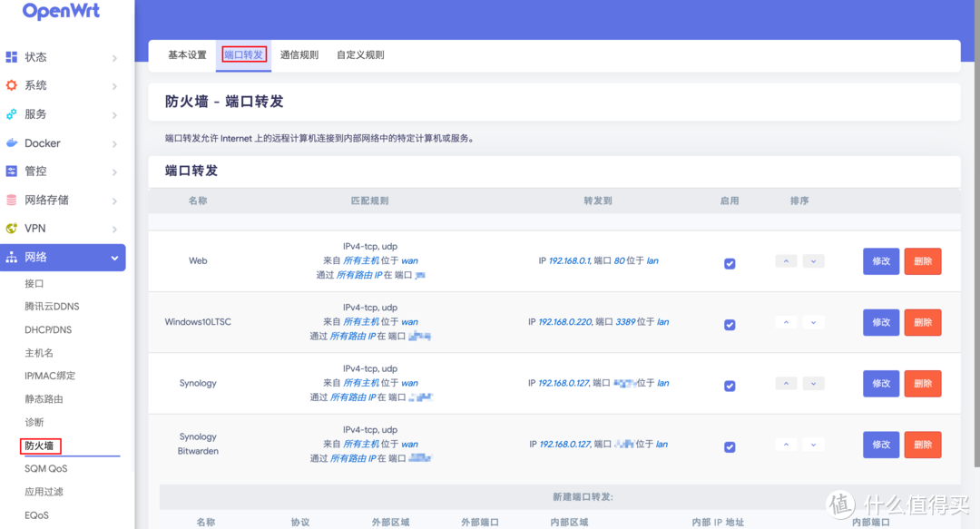980x529 pixels.
Task: Open the 服务 (Services) section icon
Action: 14,113
